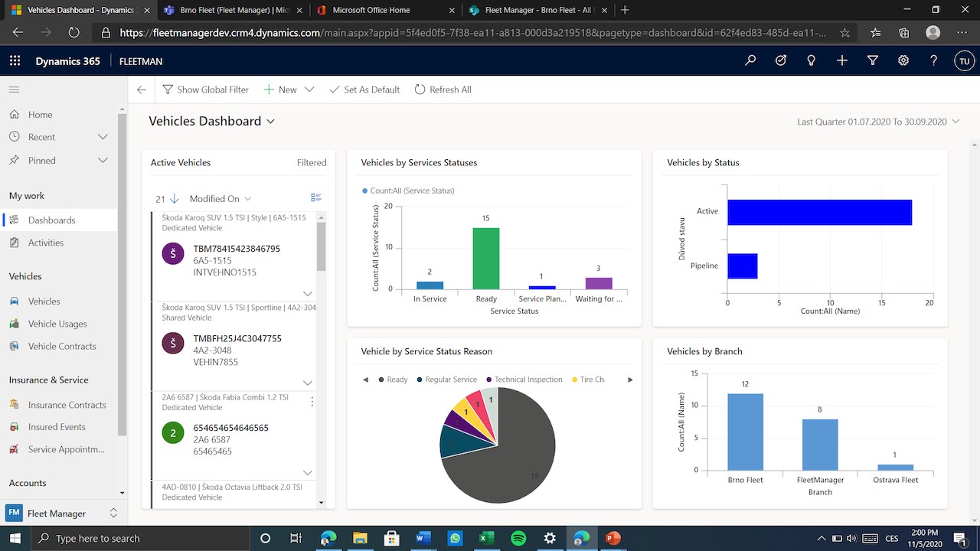Open more options for the 2A6 6587 card
The height and width of the screenshot is (551, 980).
312,402
